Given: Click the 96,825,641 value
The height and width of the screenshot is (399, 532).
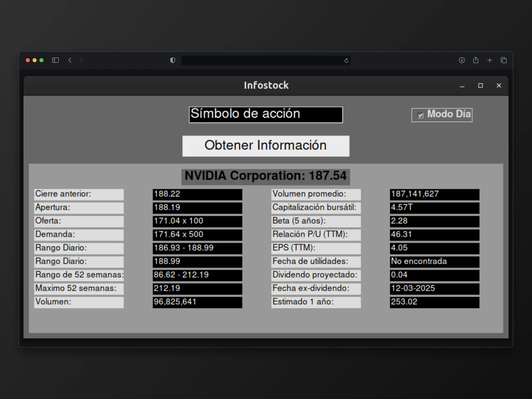Looking at the screenshot, I should point(197,303).
